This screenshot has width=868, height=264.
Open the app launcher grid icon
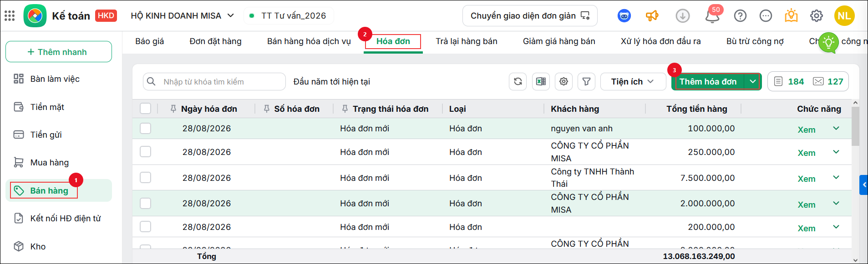point(10,16)
